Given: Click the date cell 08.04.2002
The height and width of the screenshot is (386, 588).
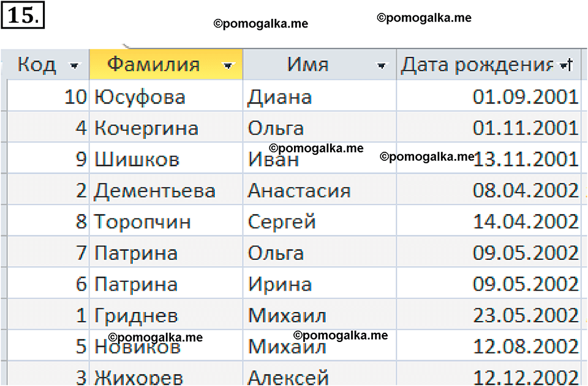Looking at the screenshot, I should (x=489, y=189).
